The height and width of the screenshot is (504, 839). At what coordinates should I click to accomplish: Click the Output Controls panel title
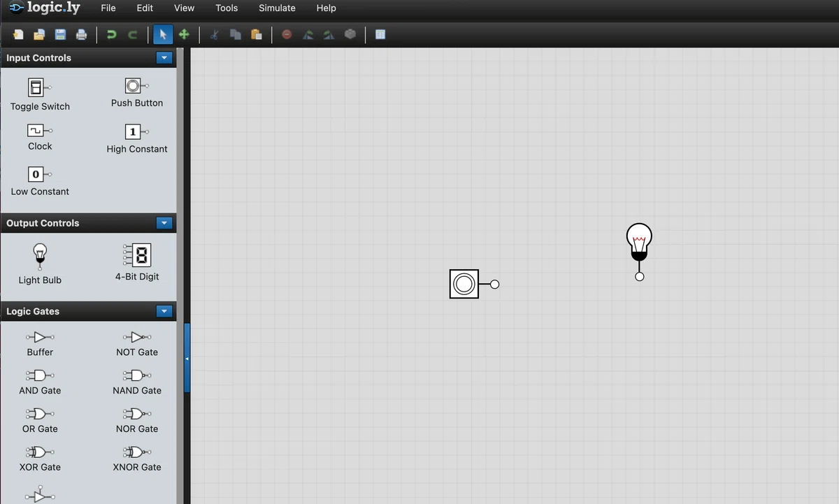[x=43, y=223]
